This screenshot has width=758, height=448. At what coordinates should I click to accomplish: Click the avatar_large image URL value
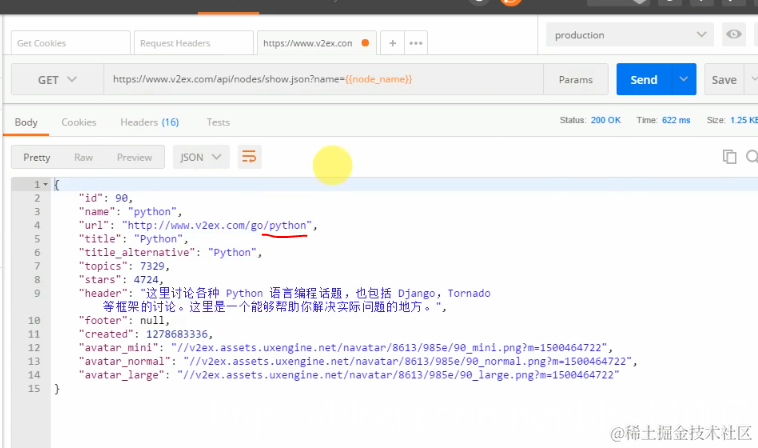tap(398, 375)
